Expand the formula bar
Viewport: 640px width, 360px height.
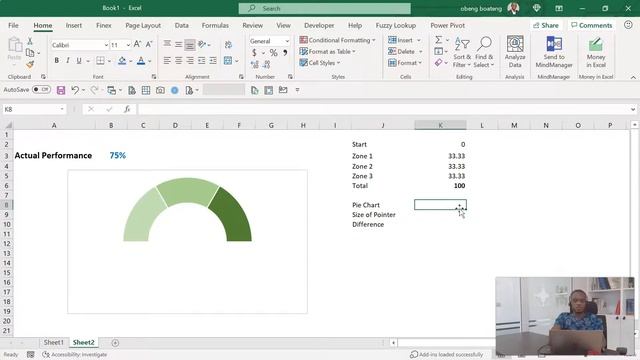click(x=633, y=109)
